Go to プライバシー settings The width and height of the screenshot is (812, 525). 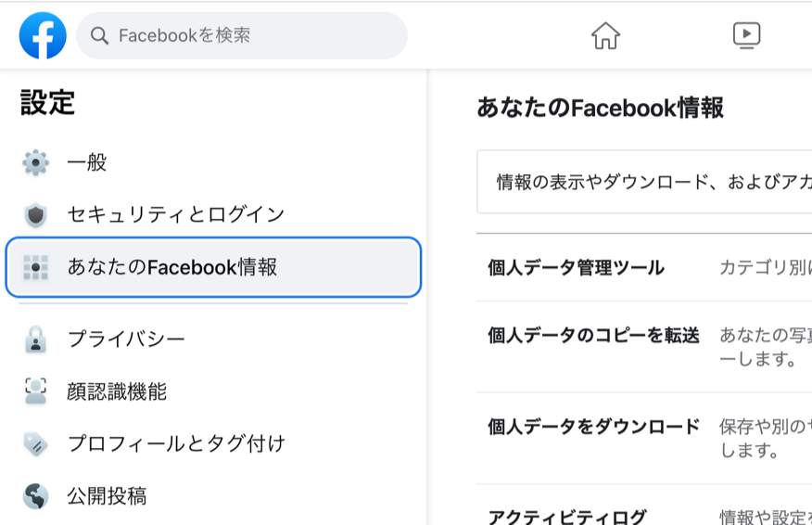click(126, 339)
